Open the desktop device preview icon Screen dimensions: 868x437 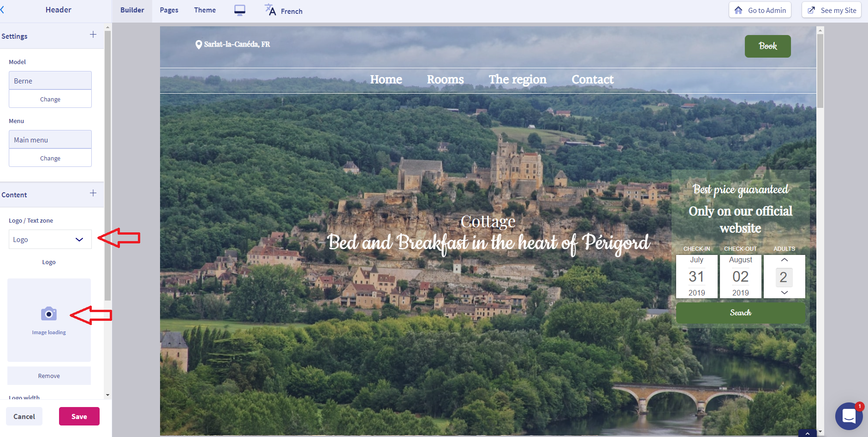tap(240, 10)
